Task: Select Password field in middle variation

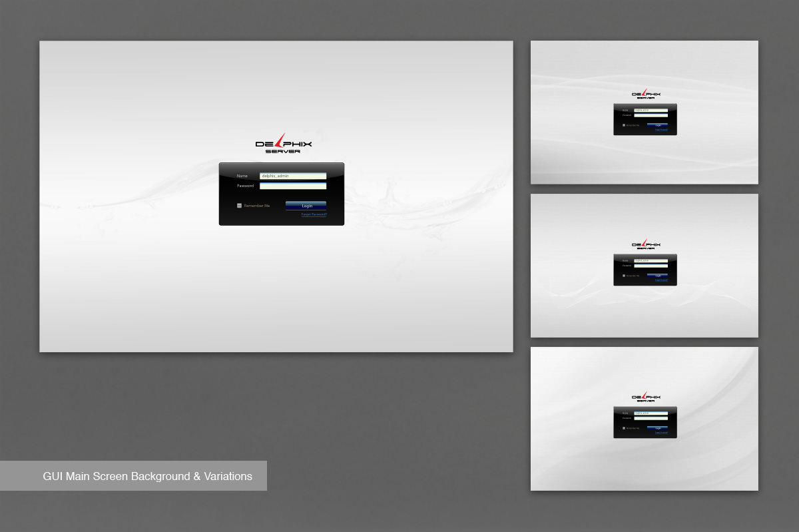Action: (651, 266)
